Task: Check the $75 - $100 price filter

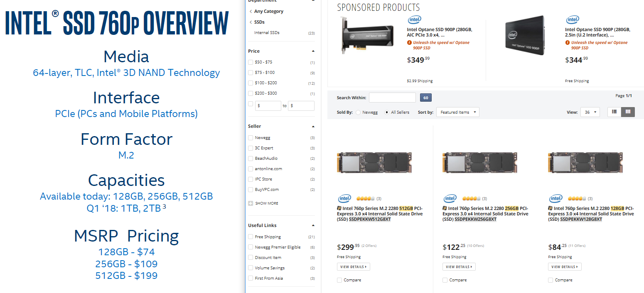Action: pos(251,73)
